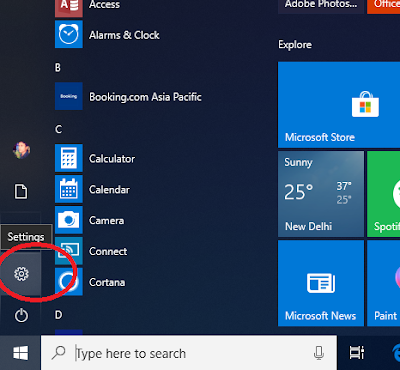Focus the Type here to search box
Viewport: 400px width, 370px height.
point(189,353)
